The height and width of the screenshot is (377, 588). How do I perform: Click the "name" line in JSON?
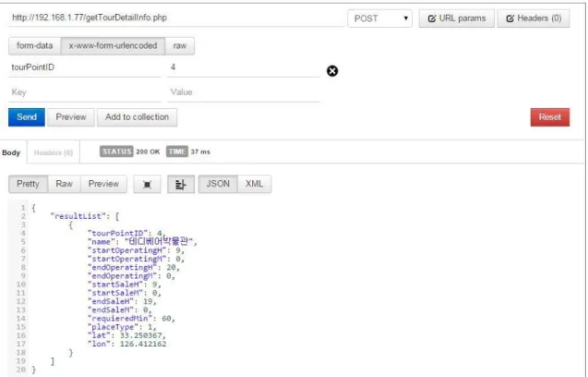pos(142,241)
